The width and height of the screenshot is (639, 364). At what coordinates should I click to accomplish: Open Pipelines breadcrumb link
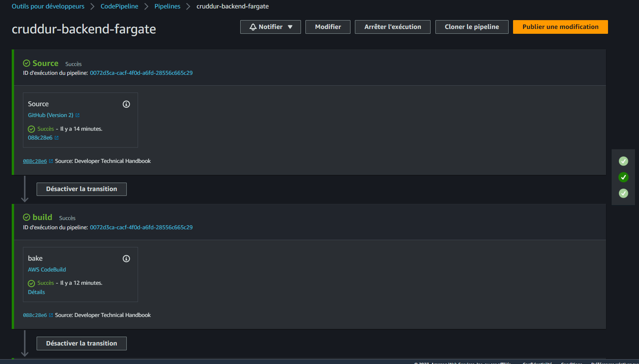click(167, 6)
